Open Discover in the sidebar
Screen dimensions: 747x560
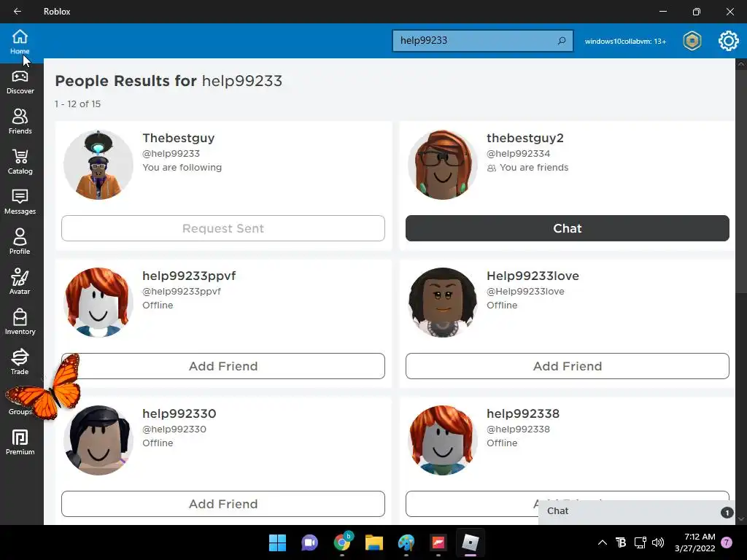20,82
